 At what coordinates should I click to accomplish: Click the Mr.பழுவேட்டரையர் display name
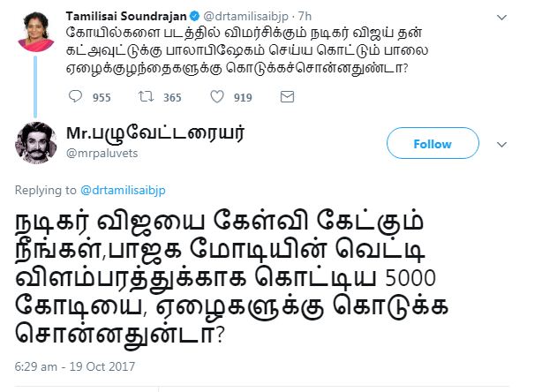point(154,133)
